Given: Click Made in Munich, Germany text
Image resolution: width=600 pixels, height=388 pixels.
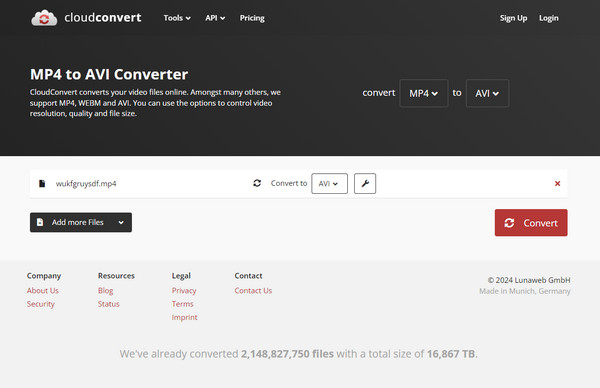Looking at the screenshot, I should (x=525, y=291).
